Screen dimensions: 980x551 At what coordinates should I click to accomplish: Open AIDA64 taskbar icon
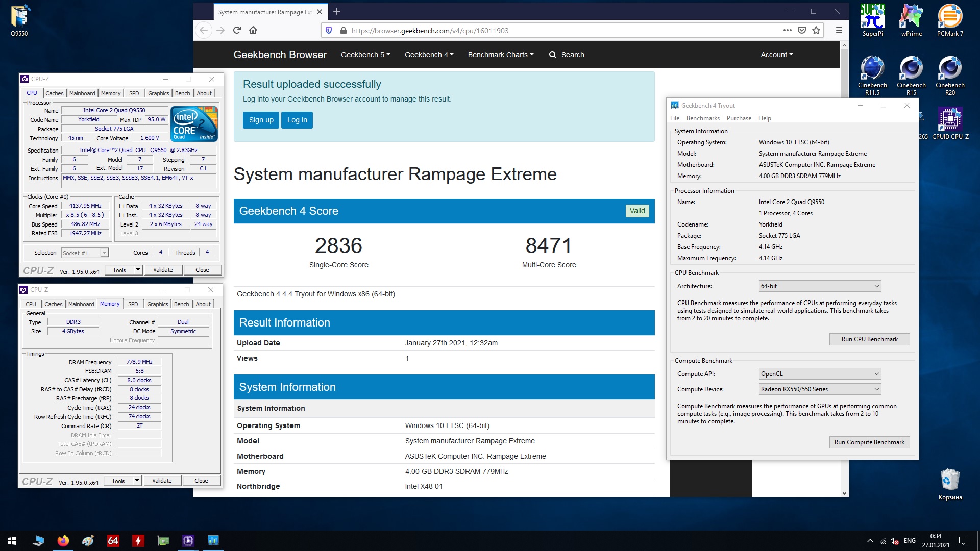(x=113, y=541)
